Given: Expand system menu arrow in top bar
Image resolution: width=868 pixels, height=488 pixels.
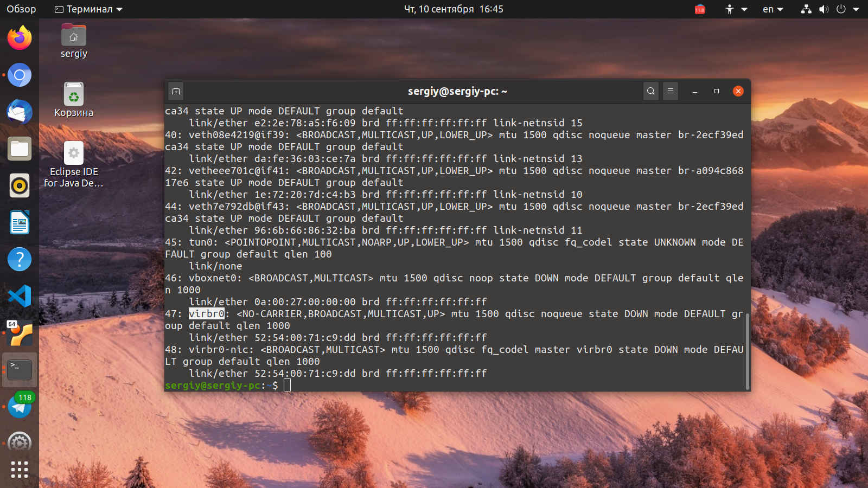Looking at the screenshot, I should (856, 9).
